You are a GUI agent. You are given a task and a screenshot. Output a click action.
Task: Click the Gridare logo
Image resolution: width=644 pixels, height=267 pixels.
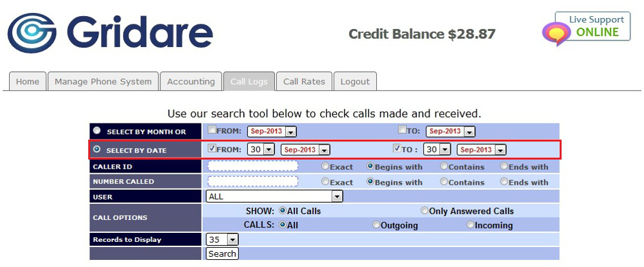click(110, 33)
